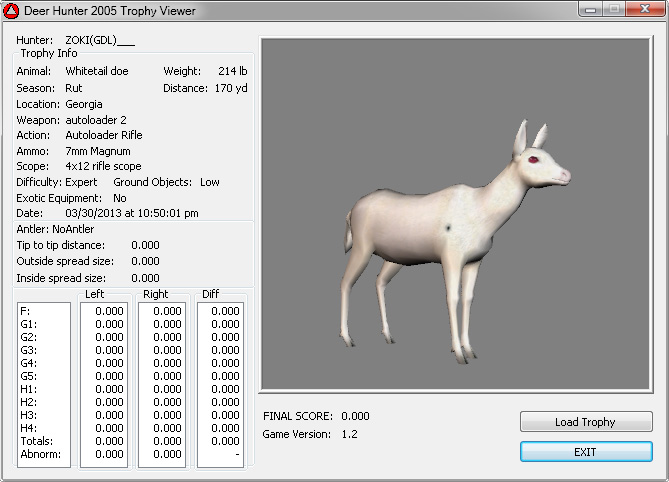The image size is (669, 482).
Task: Click the Outside spread size value
Action: [145, 261]
